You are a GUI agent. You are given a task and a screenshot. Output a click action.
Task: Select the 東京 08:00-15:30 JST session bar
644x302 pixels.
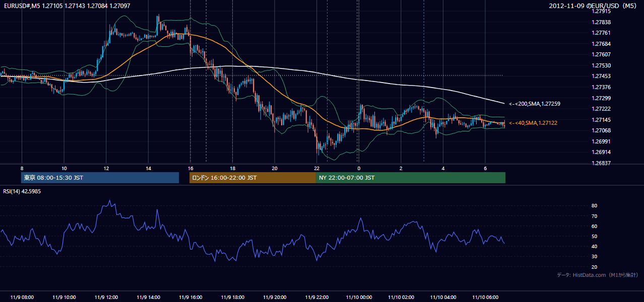(x=100, y=178)
